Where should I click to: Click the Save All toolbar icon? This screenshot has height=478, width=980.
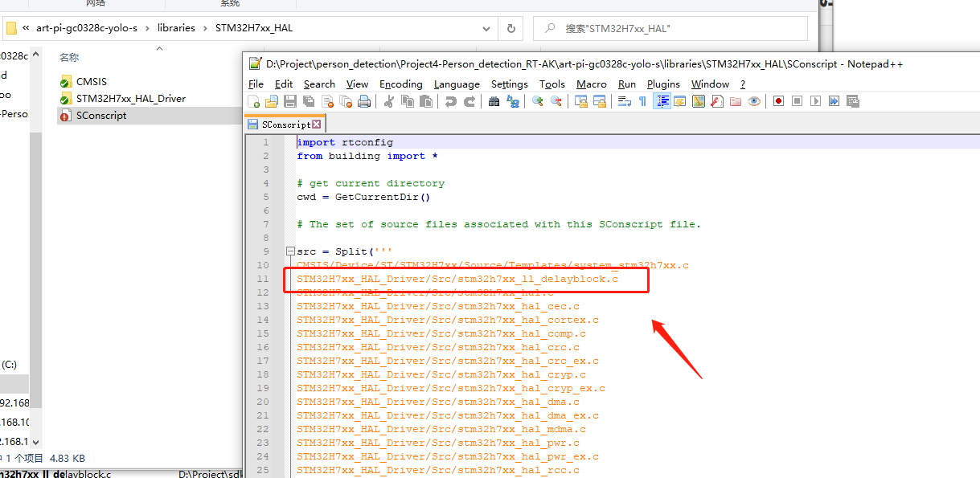coord(309,101)
